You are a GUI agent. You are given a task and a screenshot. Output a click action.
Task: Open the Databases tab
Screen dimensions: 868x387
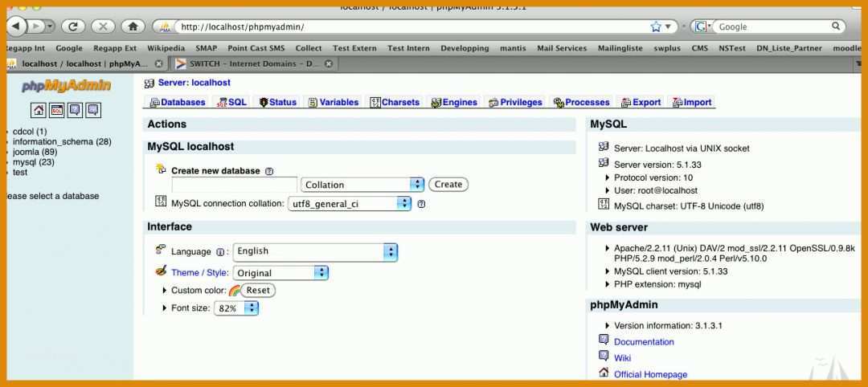(177, 102)
